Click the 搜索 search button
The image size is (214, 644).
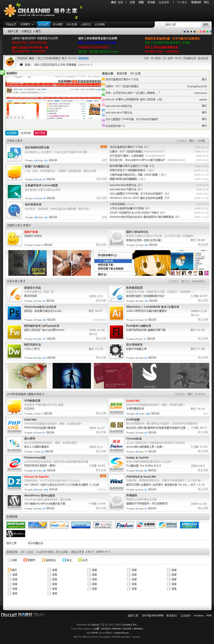(x=206, y=24)
